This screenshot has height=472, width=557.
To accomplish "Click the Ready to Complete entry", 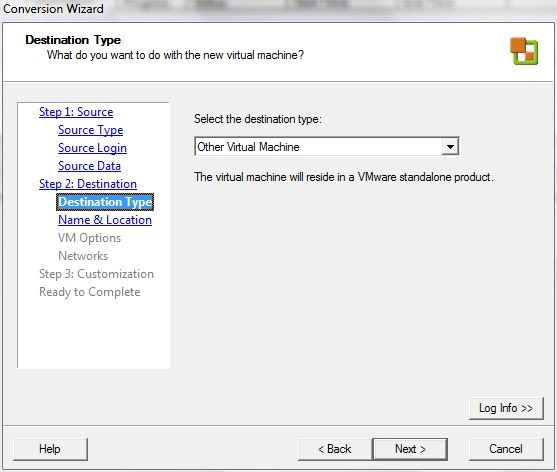I will pyautogui.click(x=90, y=292).
